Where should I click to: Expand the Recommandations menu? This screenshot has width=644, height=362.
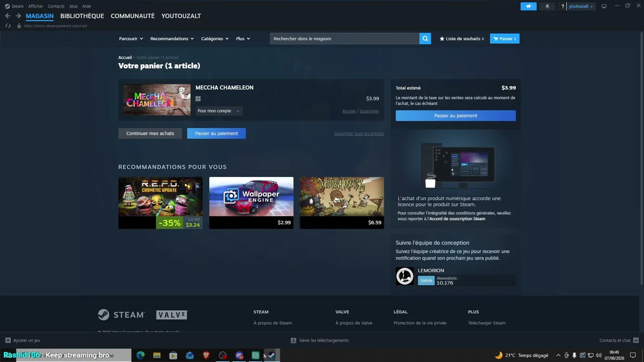point(172,39)
